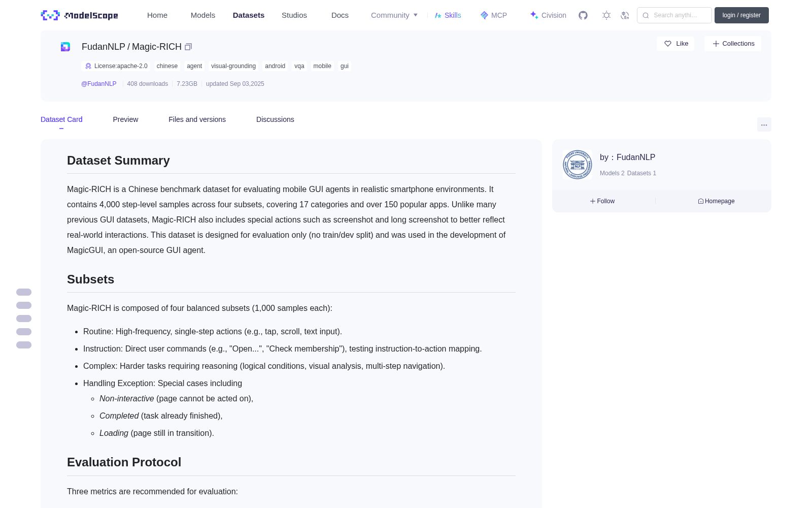Image resolution: width=812 pixels, height=508 pixels.
Task: Open the @FudanNLP author link
Action: (x=99, y=84)
